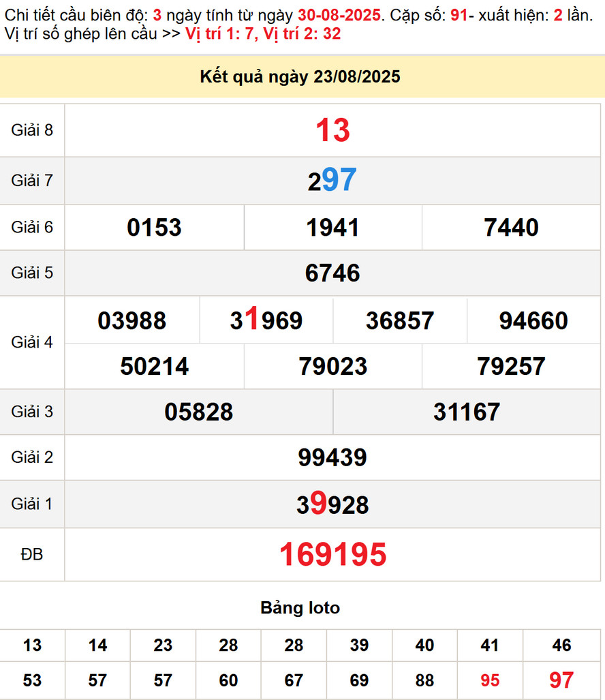Select Giải 3 number 05828
Viewport: 605px width, 700px height.
tap(199, 412)
